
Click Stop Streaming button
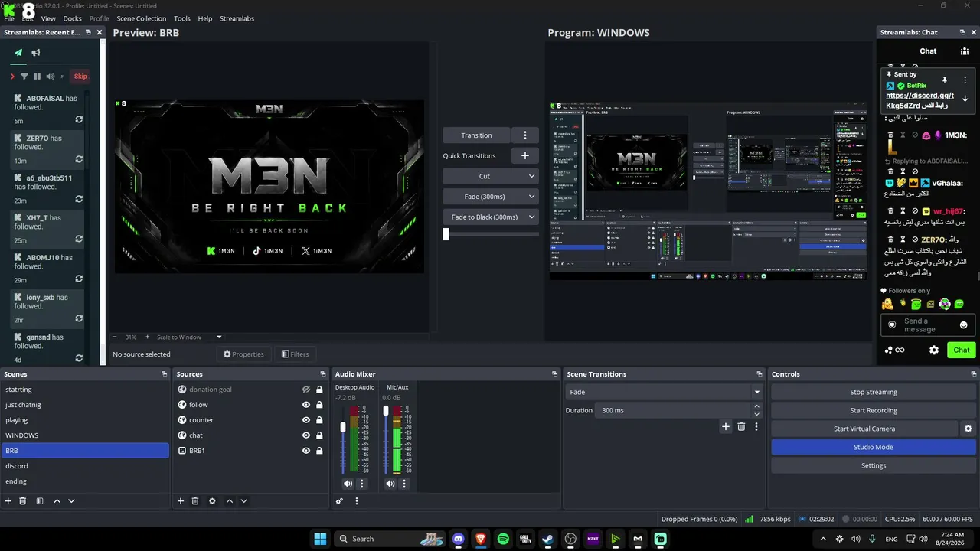click(874, 392)
